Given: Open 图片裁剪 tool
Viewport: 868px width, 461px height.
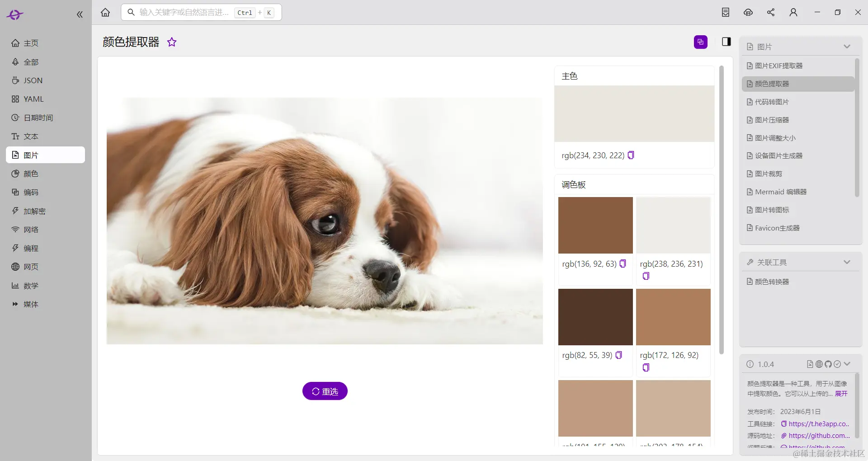Looking at the screenshot, I should tap(798, 174).
